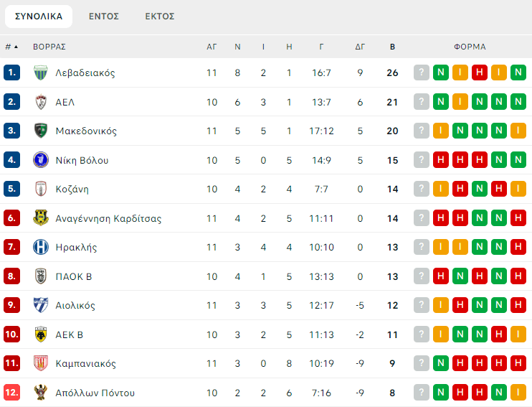
Task: Click the ΠΑΟΚ Β team crest
Action: tap(41, 276)
